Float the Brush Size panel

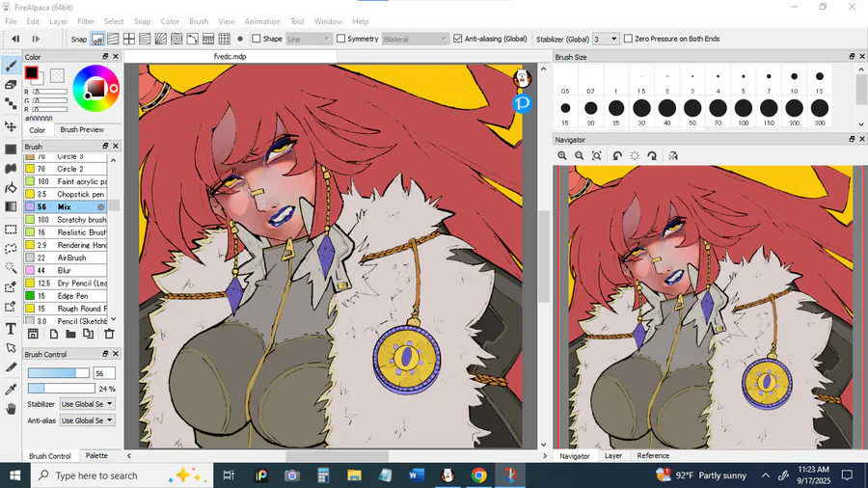[852, 57]
